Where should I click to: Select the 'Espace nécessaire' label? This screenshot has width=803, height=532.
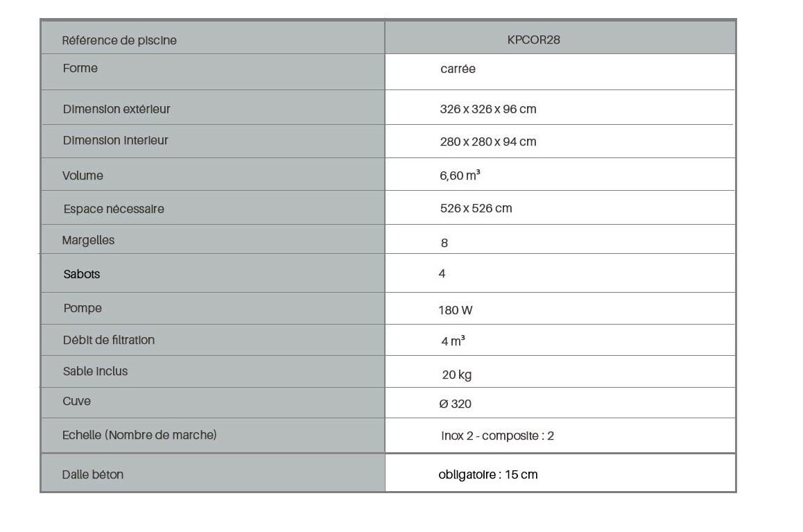pos(114,209)
